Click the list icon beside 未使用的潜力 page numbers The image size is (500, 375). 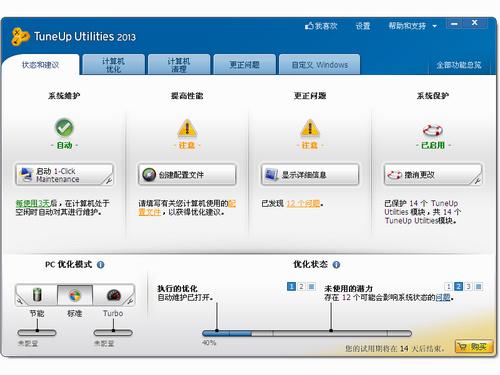pos(479,286)
